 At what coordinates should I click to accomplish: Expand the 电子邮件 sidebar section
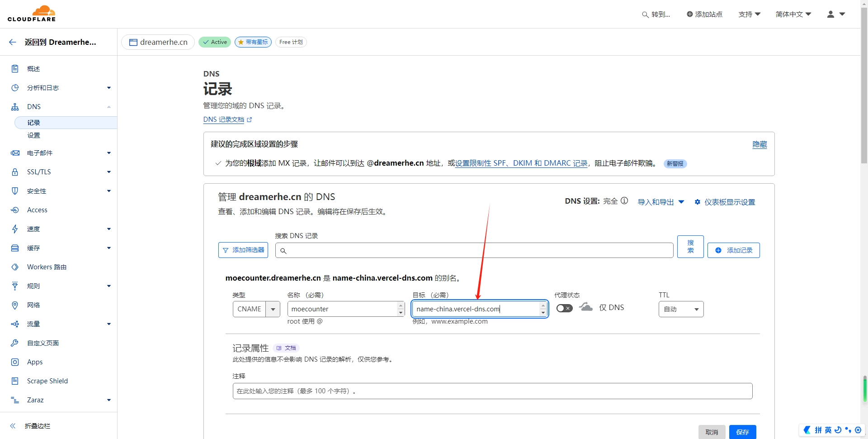(109, 153)
